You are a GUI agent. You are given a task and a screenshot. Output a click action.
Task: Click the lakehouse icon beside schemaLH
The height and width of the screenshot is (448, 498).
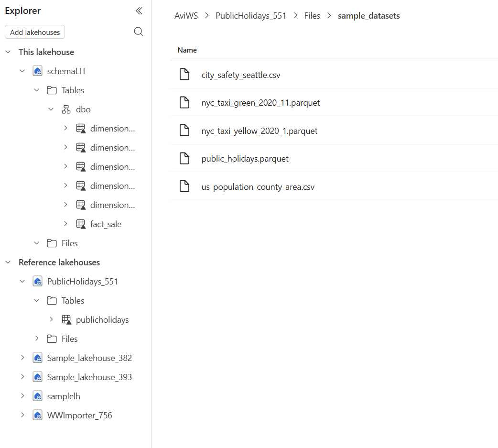pos(37,71)
